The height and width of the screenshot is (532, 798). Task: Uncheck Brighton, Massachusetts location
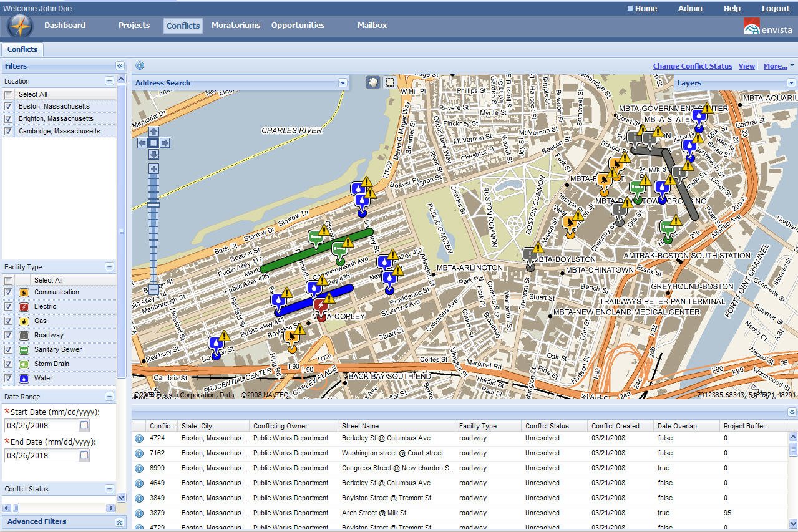(9, 119)
